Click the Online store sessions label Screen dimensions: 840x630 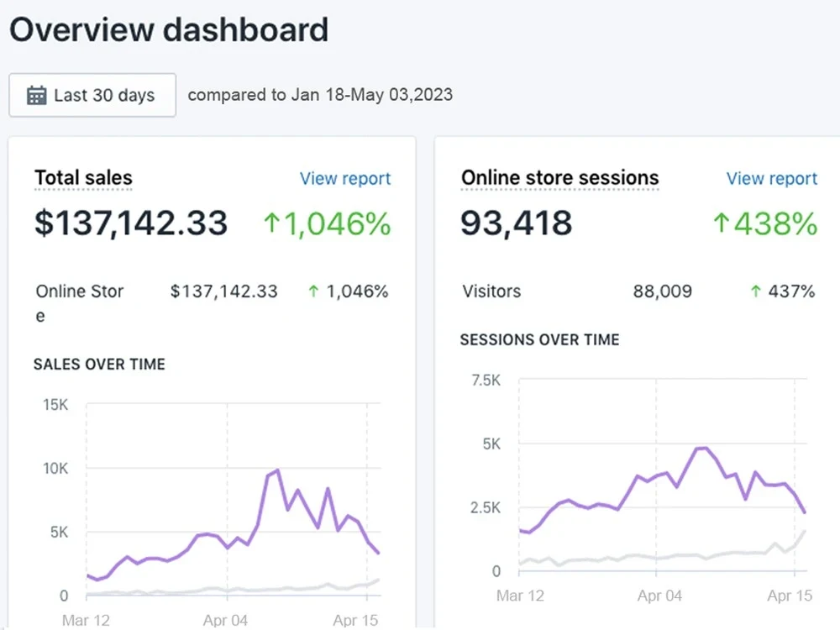[x=559, y=178]
